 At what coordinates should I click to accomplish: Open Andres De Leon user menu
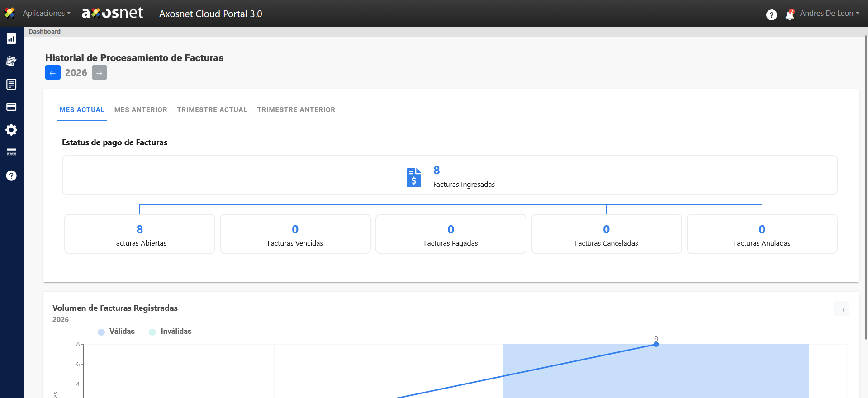click(x=829, y=13)
